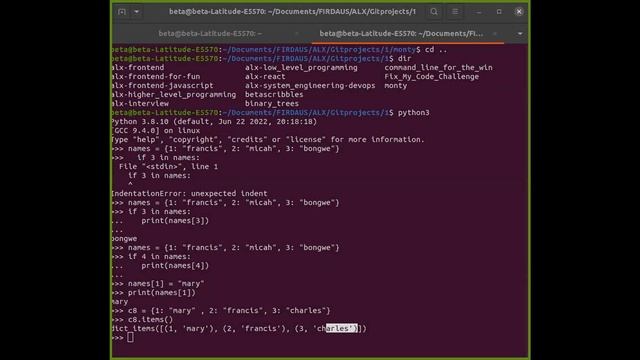Viewport: 640px width, 360px height.
Task: Click the 'Python 3.8.10' version line
Action: [x=214, y=122]
